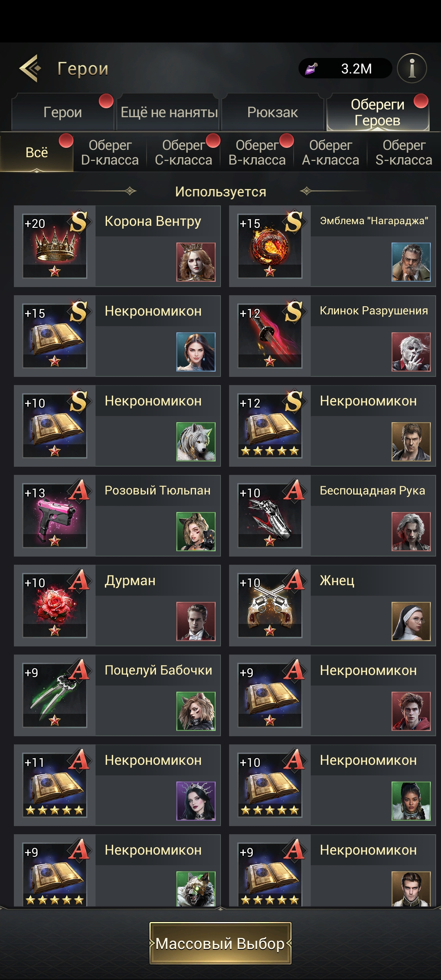Viewport: 441px width, 980px height.
Task: Filter by Оберег S-класса
Action: 404,152
